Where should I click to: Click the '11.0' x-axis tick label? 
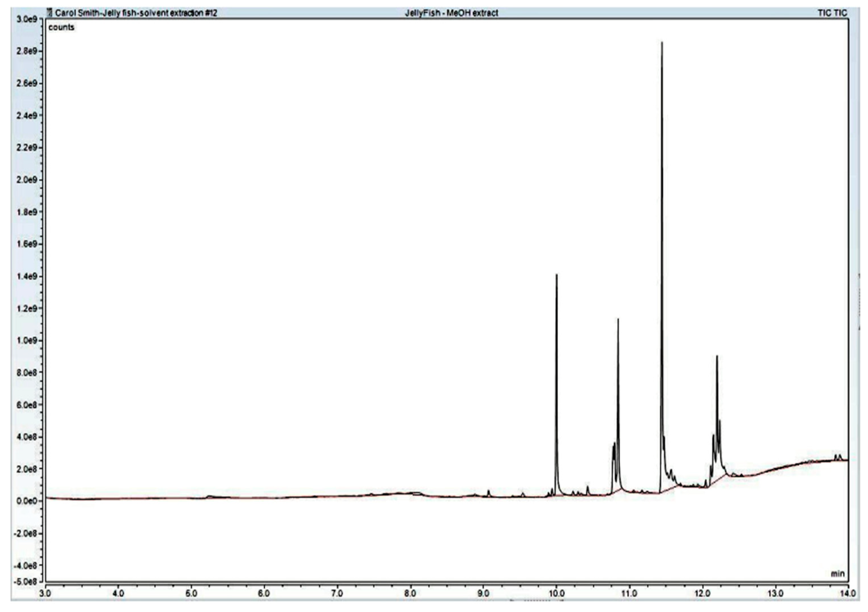629,594
